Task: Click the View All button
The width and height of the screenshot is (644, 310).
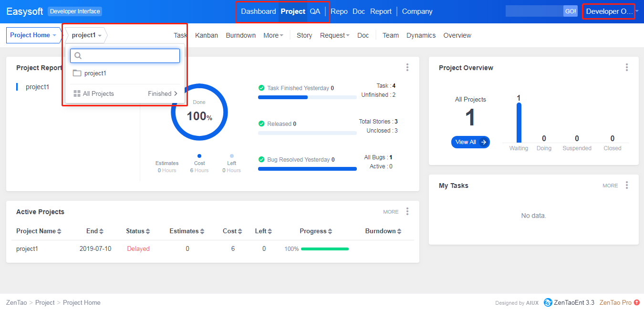Action: [x=470, y=142]
